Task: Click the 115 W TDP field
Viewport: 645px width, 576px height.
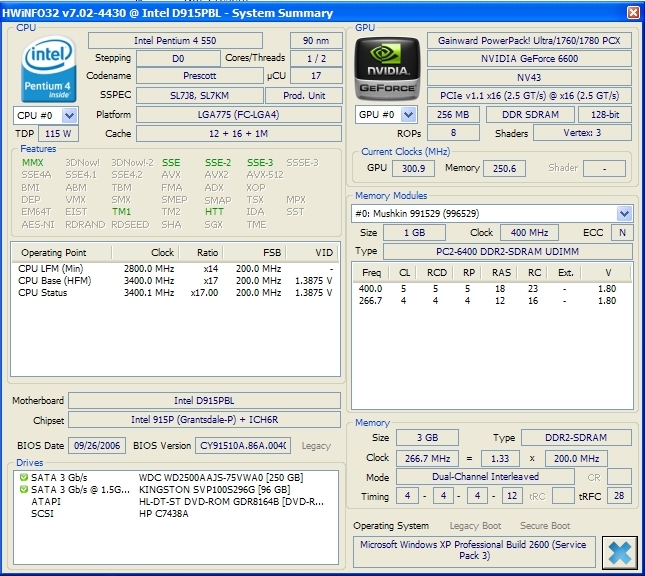Action: [58, 134]
